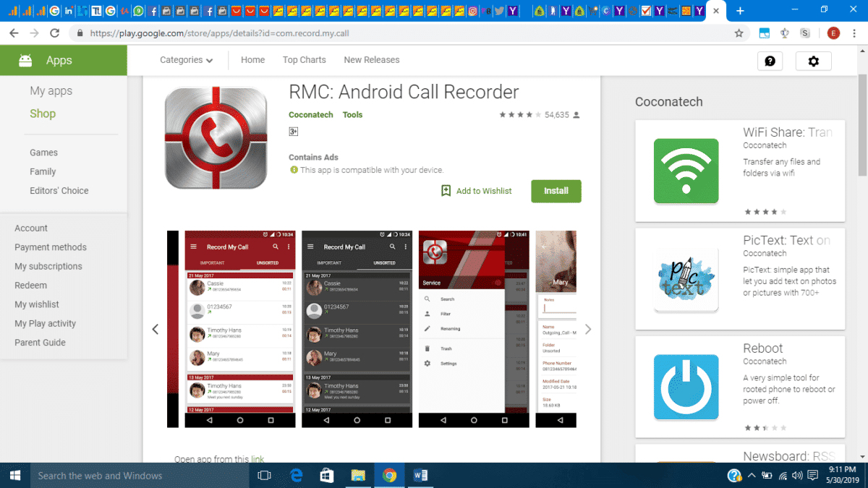The height and width of the screenshot is (488, 868).
Task: Open My subscriptions link
Action: click(48, 267)
